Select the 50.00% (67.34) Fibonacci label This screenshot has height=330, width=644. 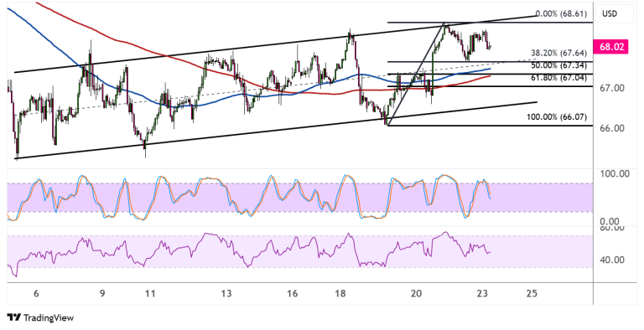pos(558,65)
